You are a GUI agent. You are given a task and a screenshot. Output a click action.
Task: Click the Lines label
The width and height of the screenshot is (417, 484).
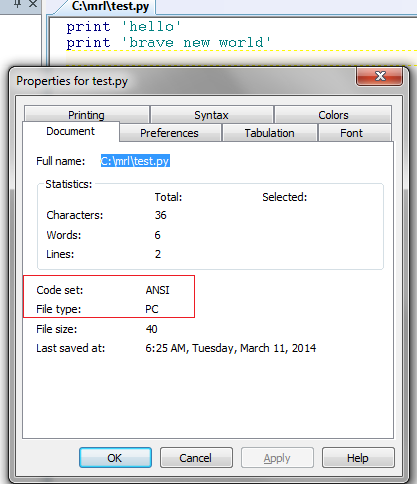60,254
